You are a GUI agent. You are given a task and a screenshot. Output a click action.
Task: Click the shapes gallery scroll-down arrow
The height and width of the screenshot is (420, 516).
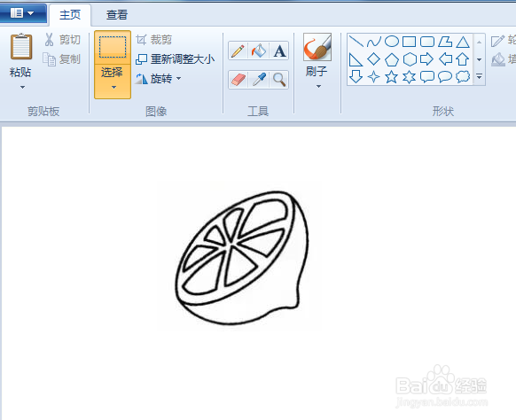[479, 59]
